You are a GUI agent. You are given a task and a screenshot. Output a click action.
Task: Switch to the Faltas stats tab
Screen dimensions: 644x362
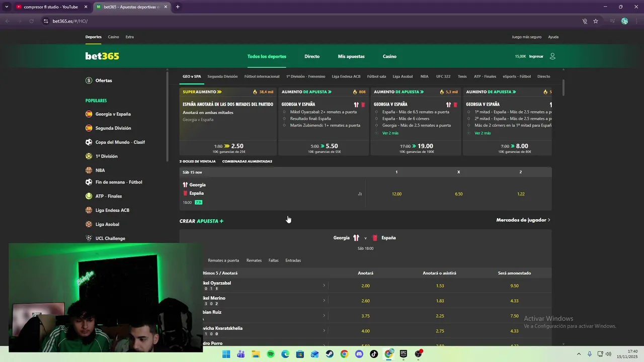pyautogui.click(x=273, y=260)
